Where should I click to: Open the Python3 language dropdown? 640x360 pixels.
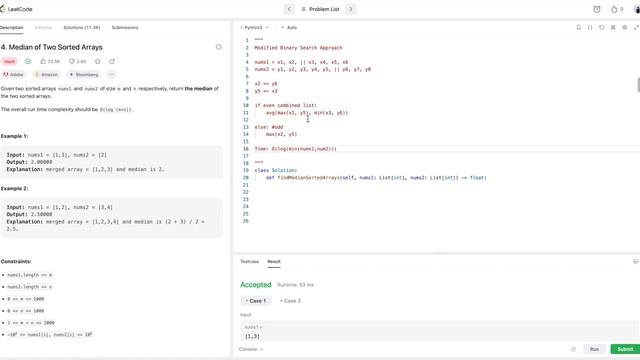point(255,27)
